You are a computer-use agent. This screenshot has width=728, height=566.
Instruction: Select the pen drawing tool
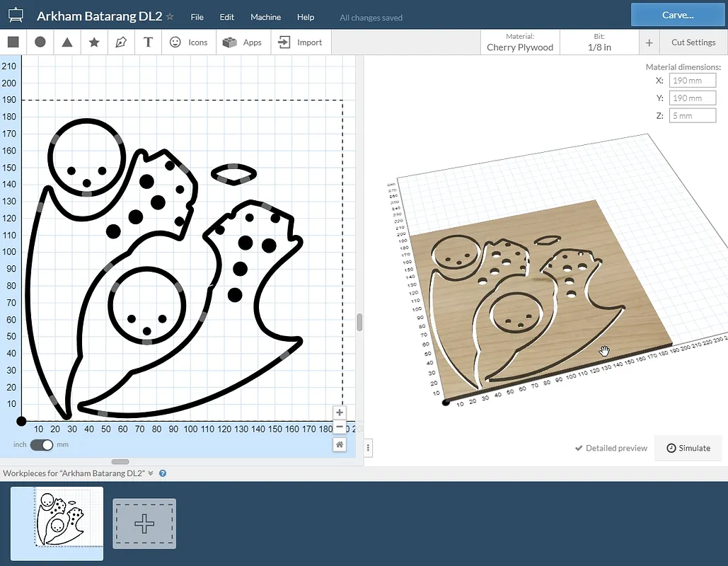(x=121, y=42)
